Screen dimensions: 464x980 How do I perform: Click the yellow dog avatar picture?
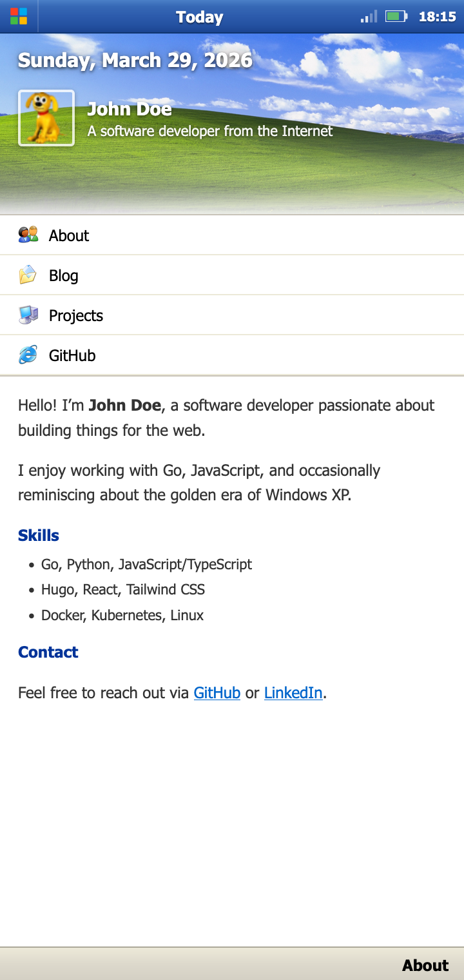pos(46,118)
